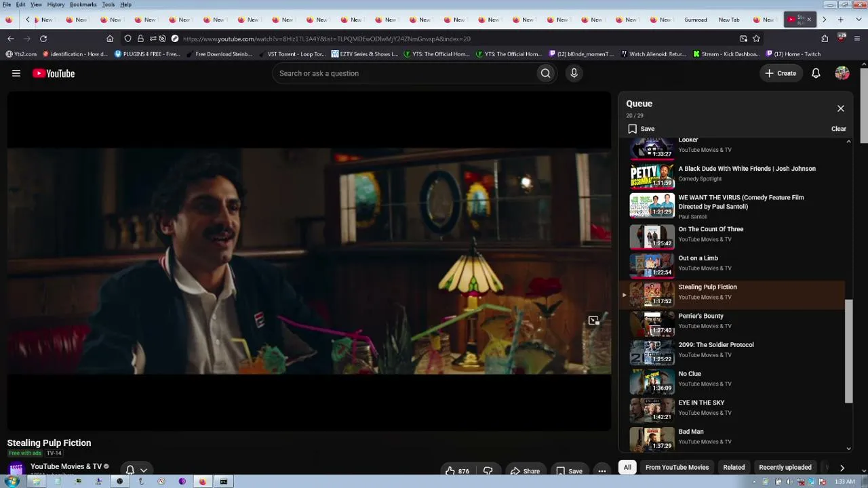Select the From YouTube Movies chip
Image resolution: width=868 pixels, height=488 pixels.
point(677,467)
